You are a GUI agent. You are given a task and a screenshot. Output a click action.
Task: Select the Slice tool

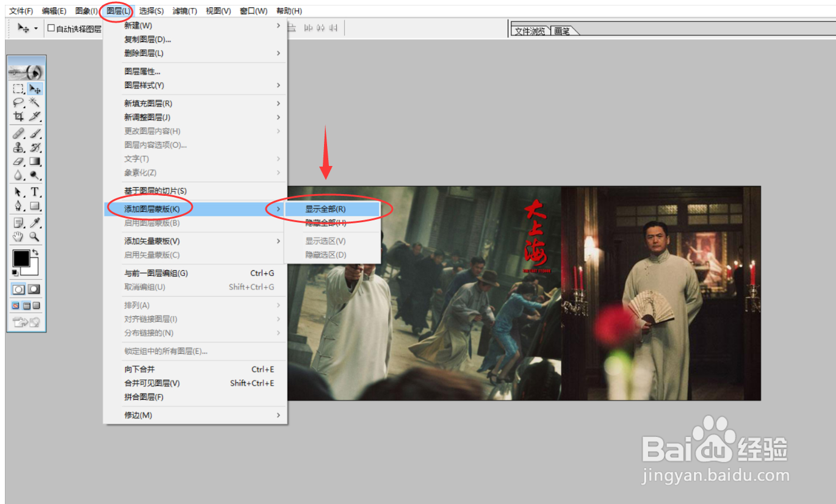point(35,116)
